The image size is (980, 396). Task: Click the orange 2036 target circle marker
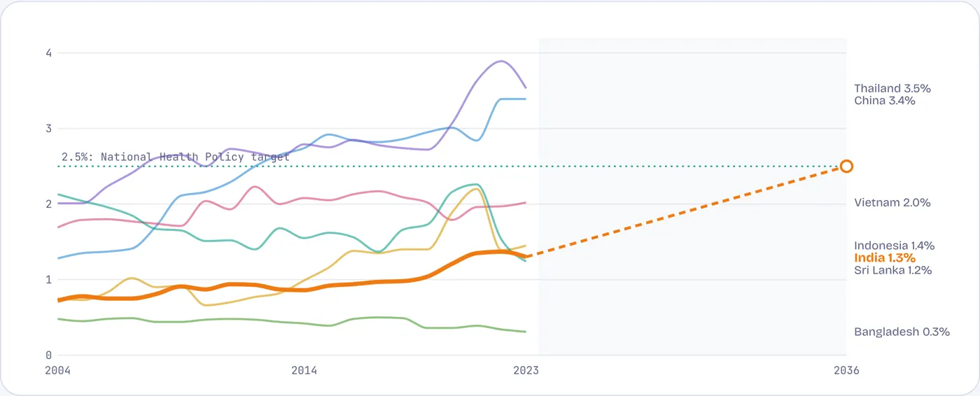(846, 167)
